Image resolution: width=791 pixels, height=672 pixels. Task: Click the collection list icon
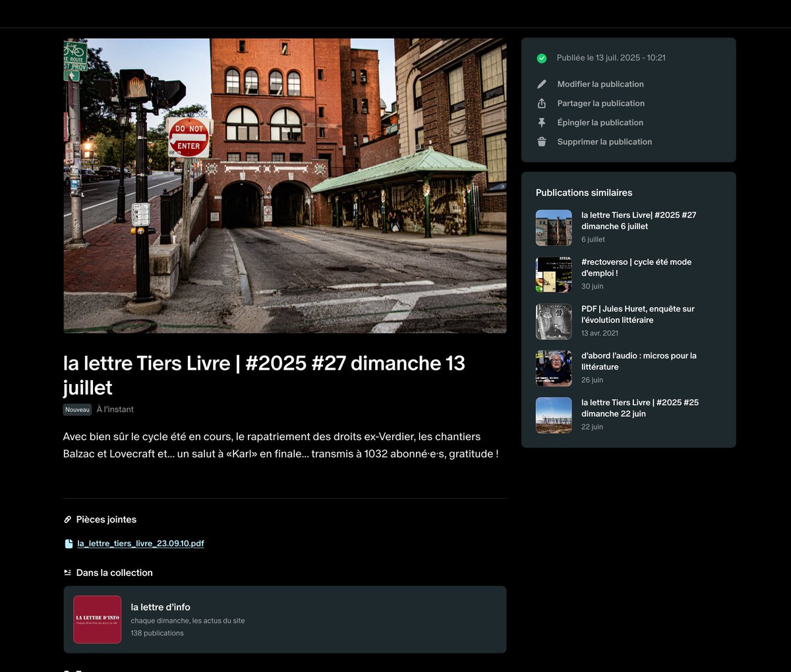click(67, 573)
